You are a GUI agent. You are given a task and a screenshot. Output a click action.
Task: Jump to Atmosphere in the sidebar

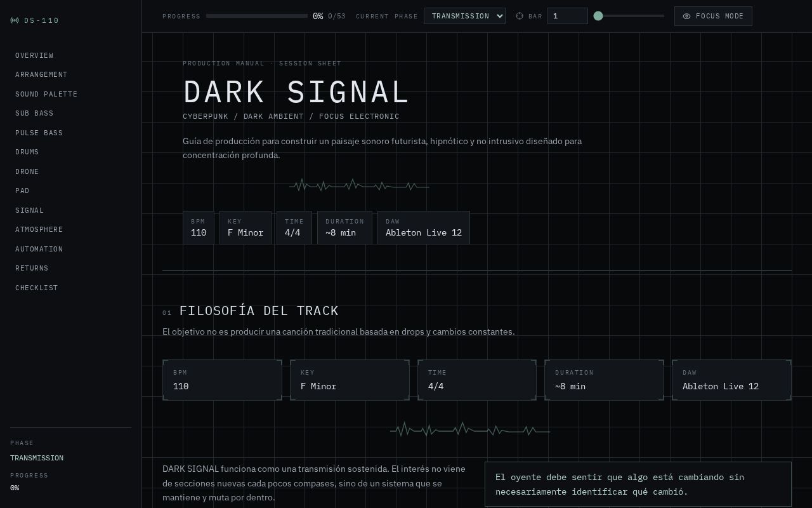pyautogui.click(x=39, y=229)
